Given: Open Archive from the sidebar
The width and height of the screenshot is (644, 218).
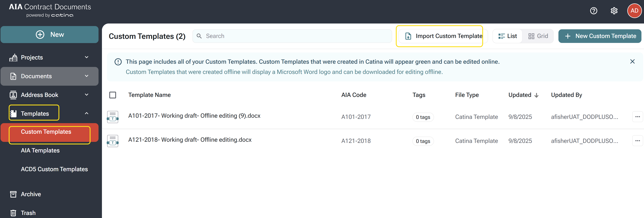Looking at the screenshot, I should tap(31, 194).
